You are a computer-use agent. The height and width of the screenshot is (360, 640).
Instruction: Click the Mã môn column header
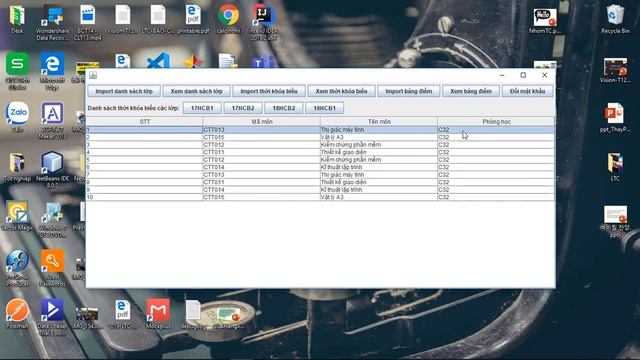tap(262, 122)
